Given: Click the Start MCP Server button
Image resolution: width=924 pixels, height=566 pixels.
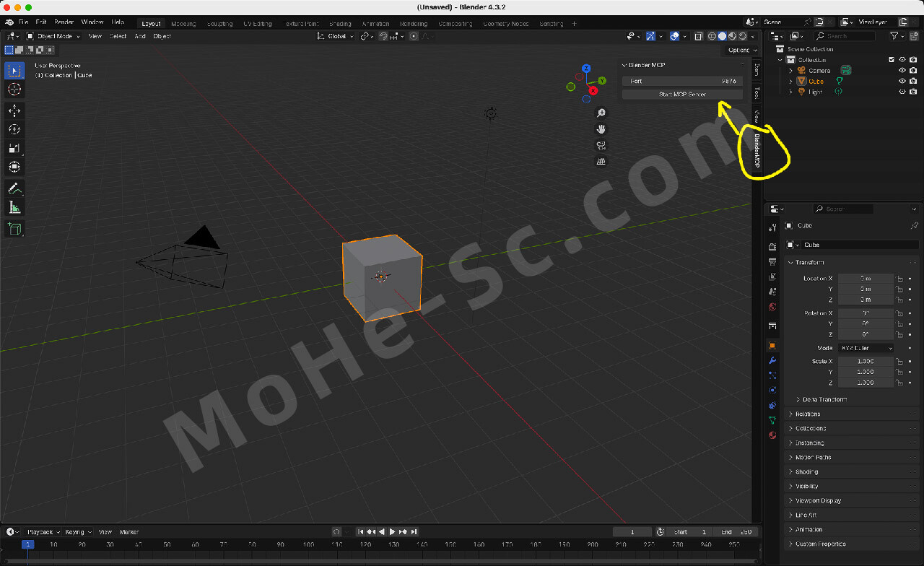Looking at the screenshot, I should pos(682,94).
